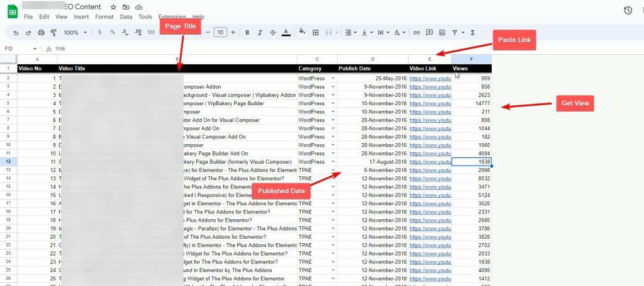Screen dimensions: 644x286
Task: Select the Views header cell
Action: pos(471,69)
